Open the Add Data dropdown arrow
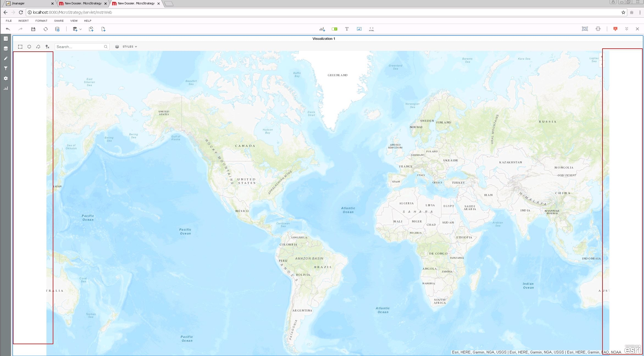The width and height of the screenshot is (644, 356). (x=81, y=29)
